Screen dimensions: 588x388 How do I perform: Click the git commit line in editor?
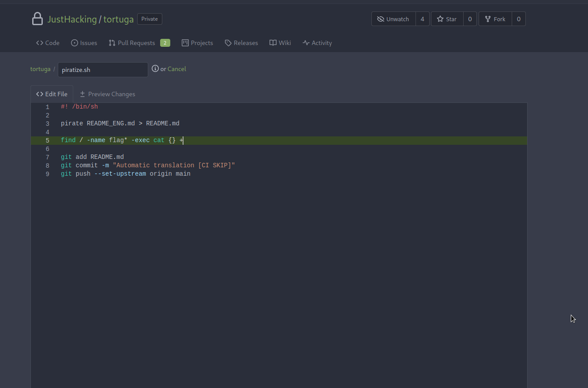[148, 166]
